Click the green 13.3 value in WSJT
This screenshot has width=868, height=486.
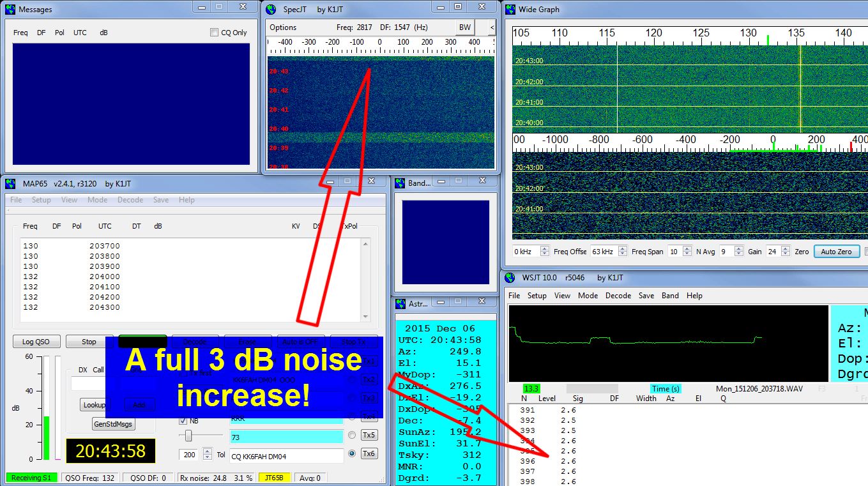[x=531, y=388]
